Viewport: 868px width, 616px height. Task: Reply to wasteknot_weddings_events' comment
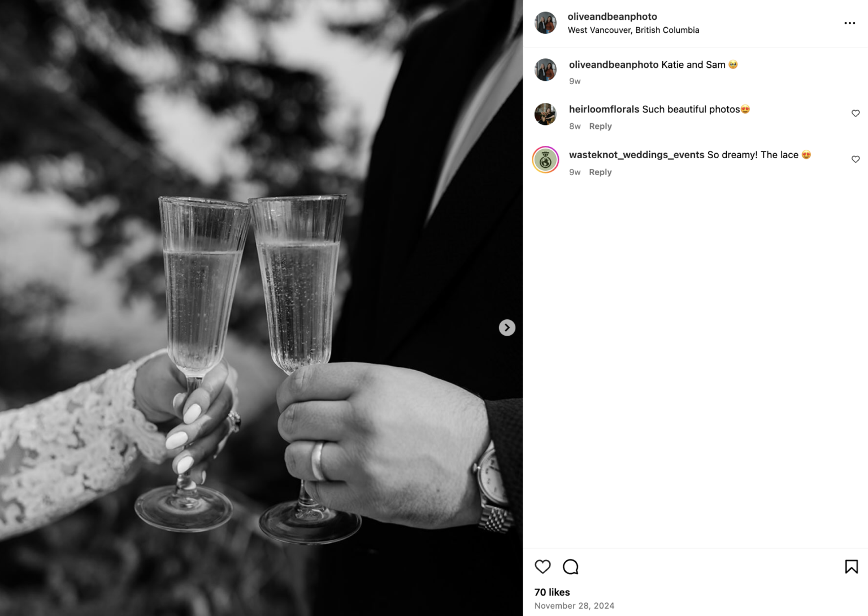(600, 172)
